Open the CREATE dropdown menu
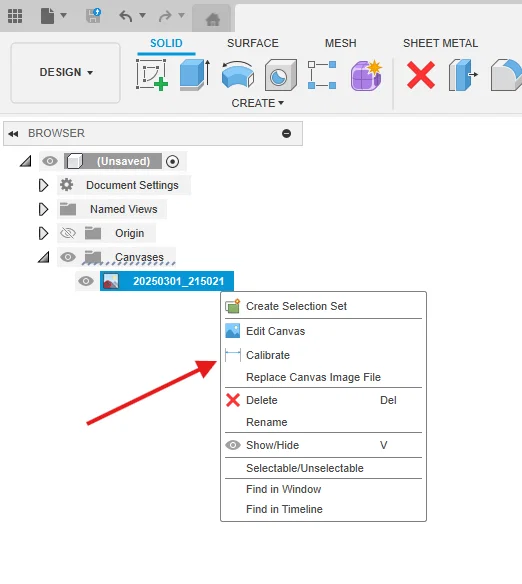Viewport: 522px width, 584px height. (258, 103)
